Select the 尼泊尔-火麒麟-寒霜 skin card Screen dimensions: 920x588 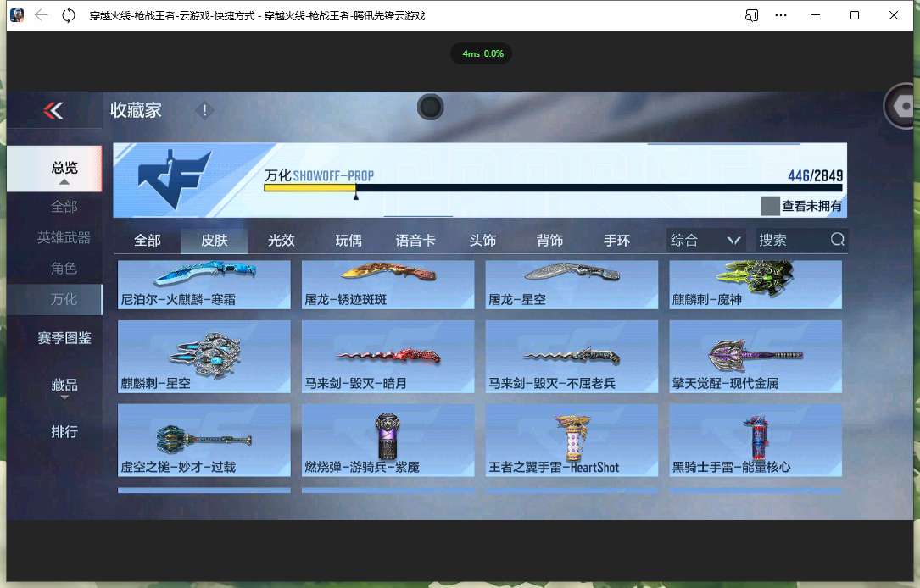point(204,285)
